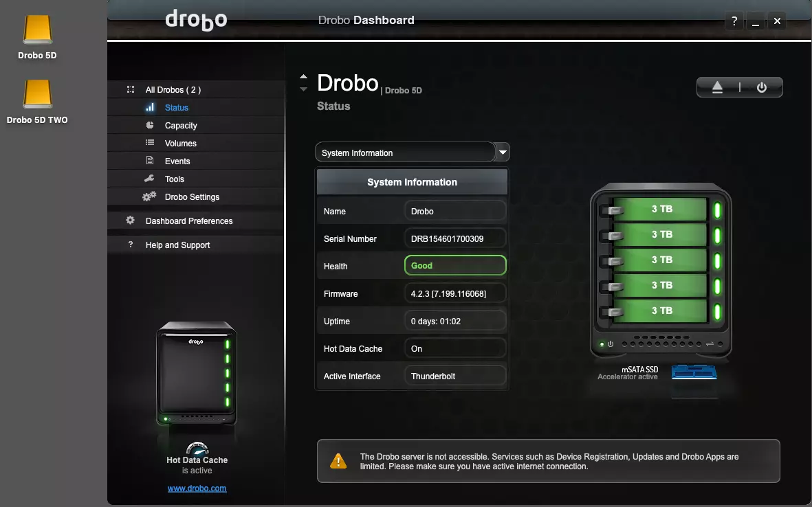Click the Help and Support question icon

tap(131, 245)
